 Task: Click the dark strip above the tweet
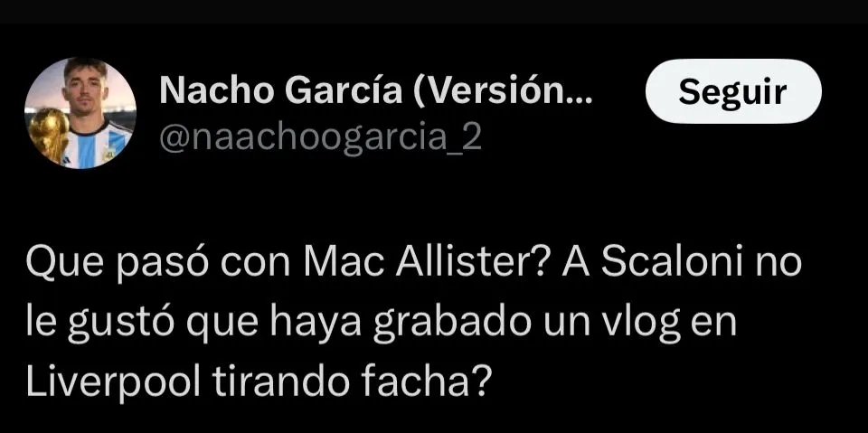coord(434,12)
